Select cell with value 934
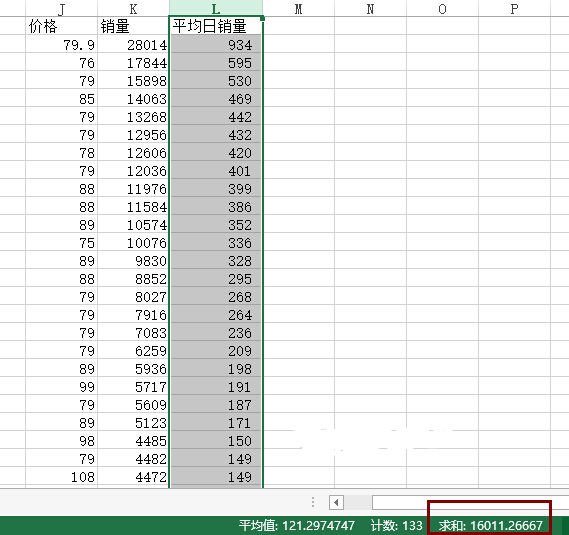 click(216, 44)
